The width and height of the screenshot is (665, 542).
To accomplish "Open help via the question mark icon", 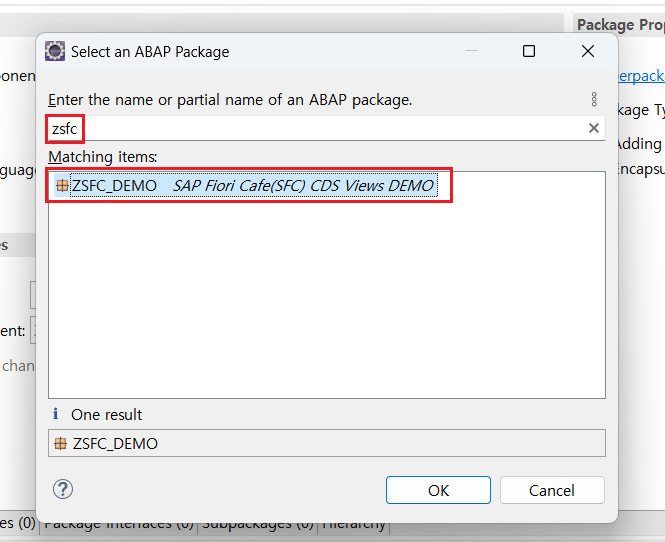I will tap(63, 489).
